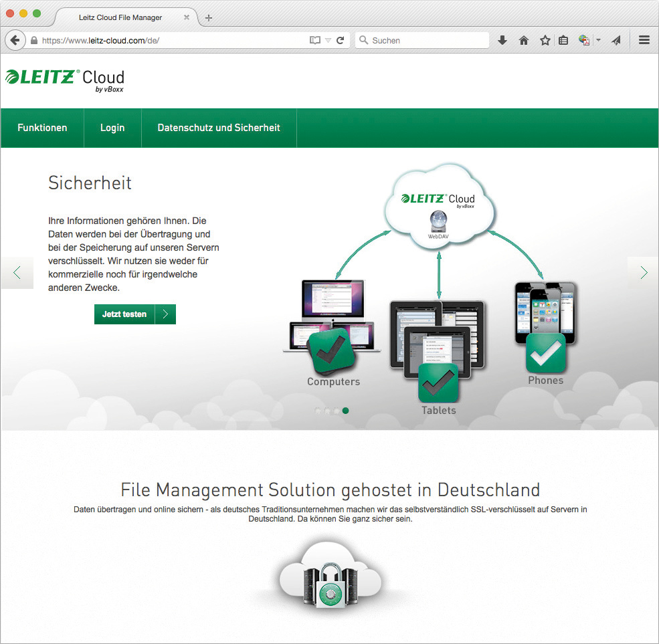Click the arrow next to Jetzt testen
659x644 pixels.
pyautogui.click(x=166, y=314)
